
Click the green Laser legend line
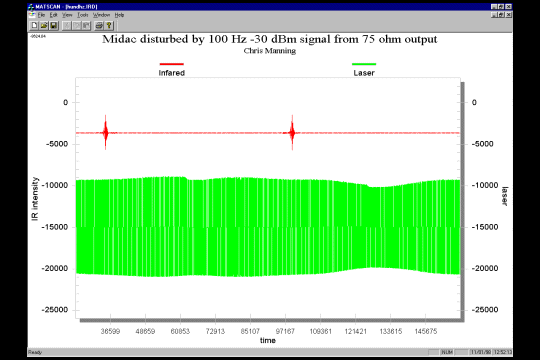click(x=364, y=64)
